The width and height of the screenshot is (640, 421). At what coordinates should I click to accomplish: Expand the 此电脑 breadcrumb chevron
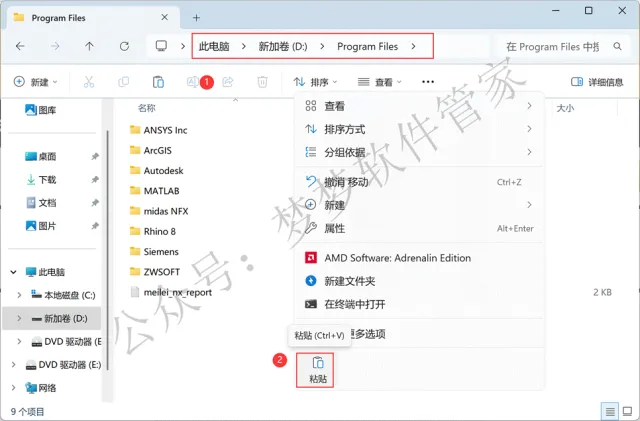point(244,47)
